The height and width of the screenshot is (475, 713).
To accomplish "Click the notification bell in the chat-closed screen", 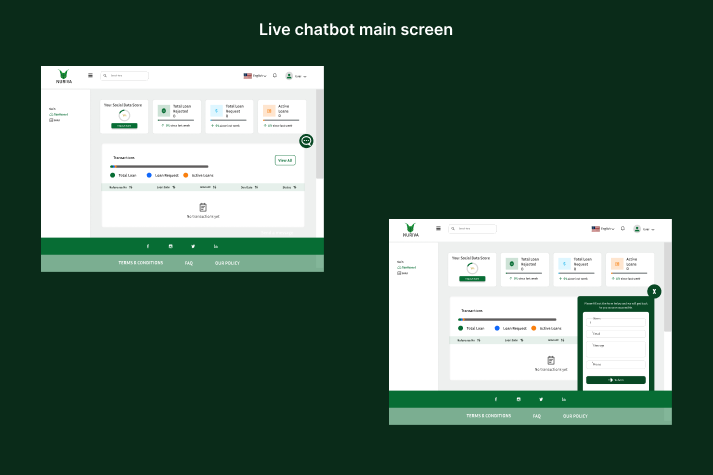I will pos(275,75).
